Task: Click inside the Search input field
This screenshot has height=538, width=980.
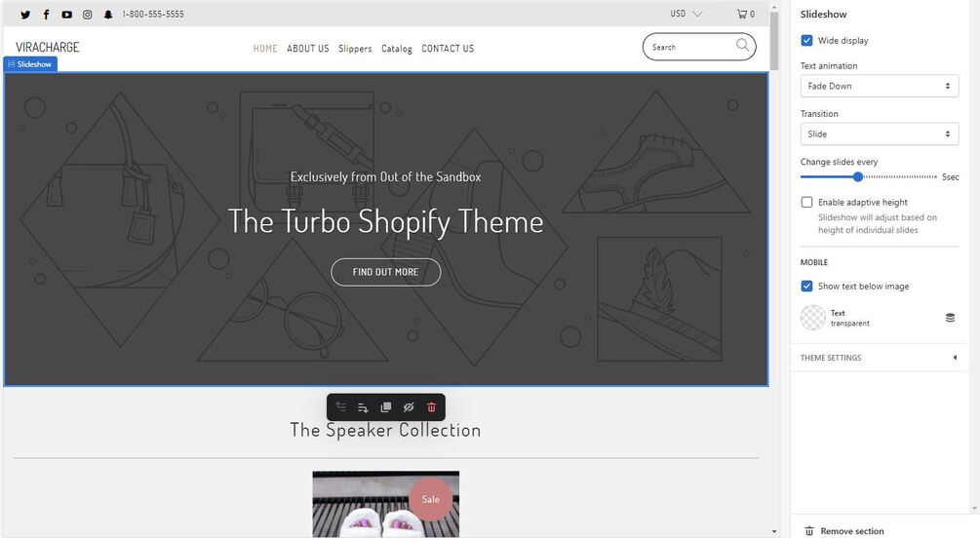Action: (690, 47)
